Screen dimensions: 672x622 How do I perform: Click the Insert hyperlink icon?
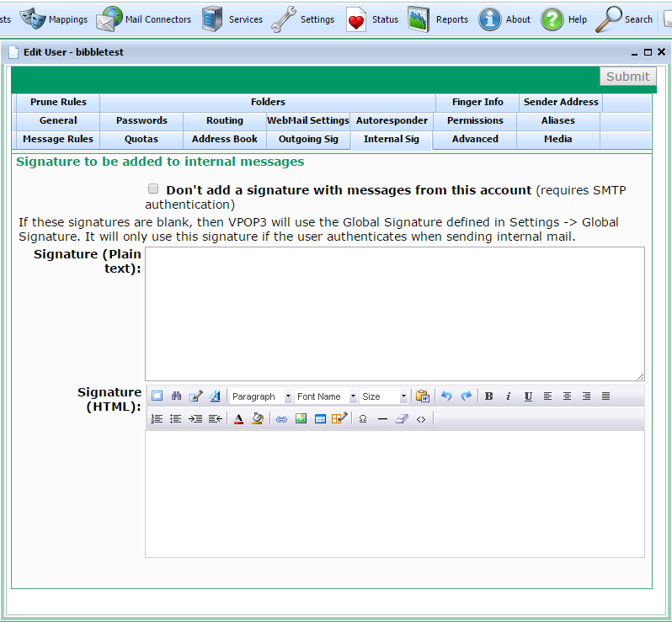click(x=281, y=419)
